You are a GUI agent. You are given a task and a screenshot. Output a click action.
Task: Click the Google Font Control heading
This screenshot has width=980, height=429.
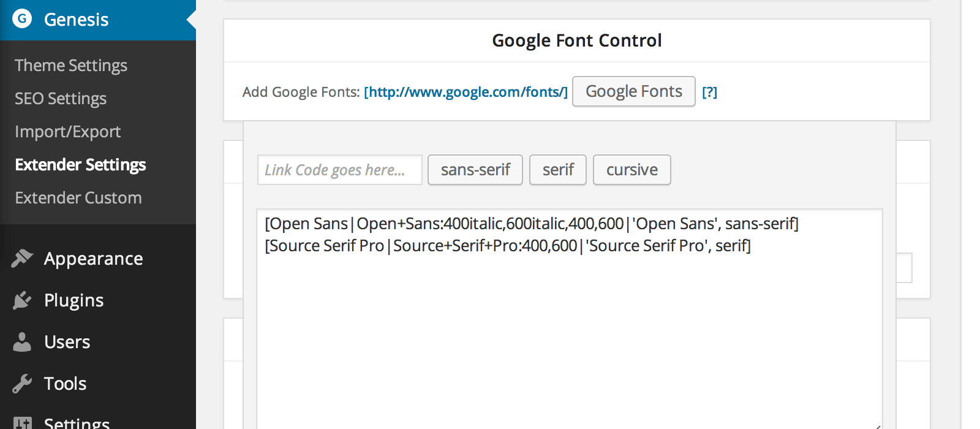click(x=577, y=40)
